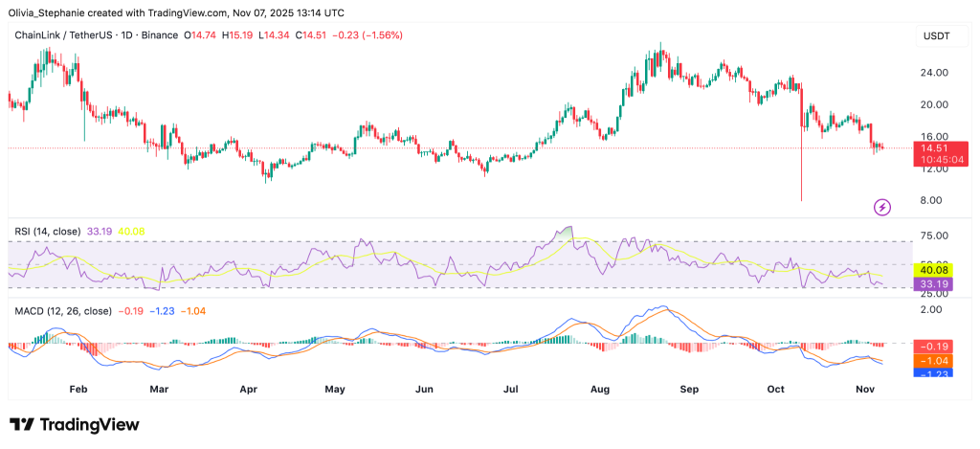The image size is (980, 449).
Task: Click the red -0.23 (-1.56%) change value
Action: (368, 34)
